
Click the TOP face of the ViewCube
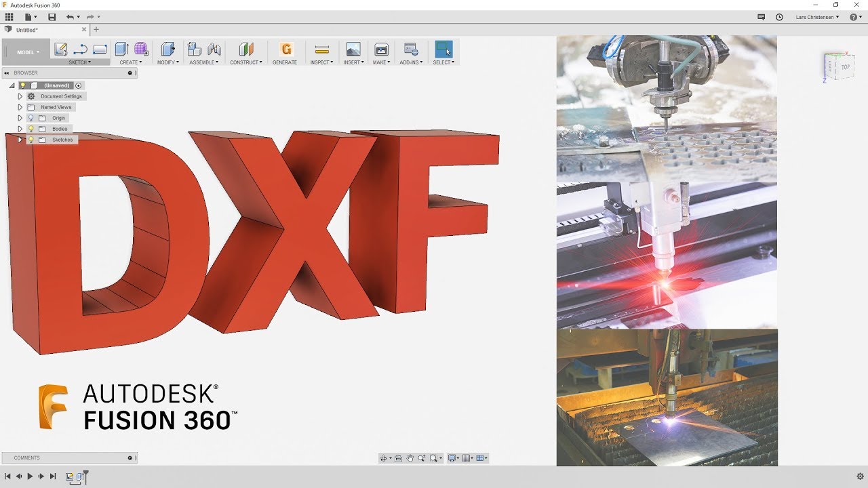tap(845, 67)
